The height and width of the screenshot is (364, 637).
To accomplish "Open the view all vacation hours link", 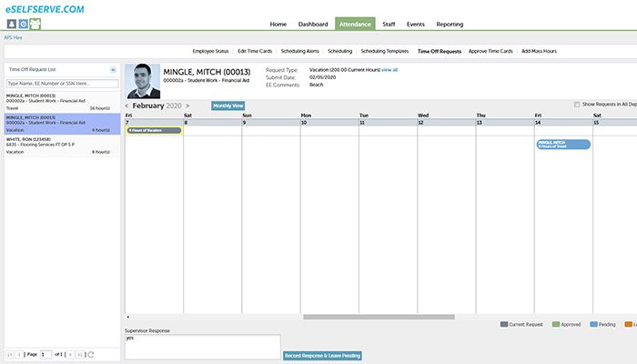I will tap(389, 69).
